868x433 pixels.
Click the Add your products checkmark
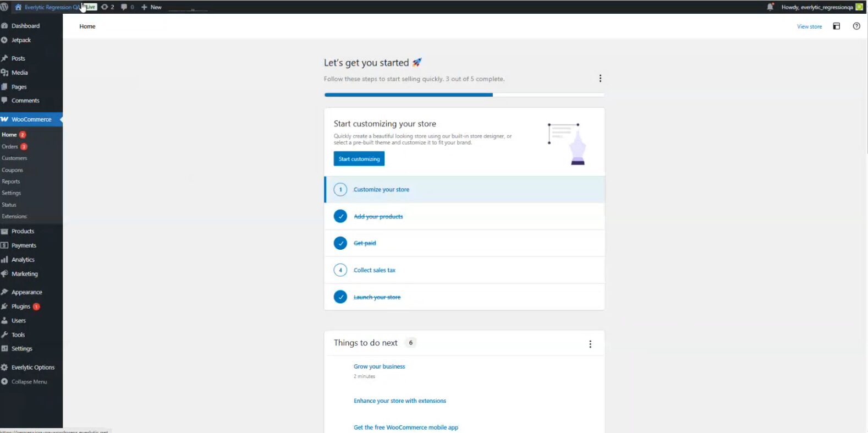pos(340,216)
